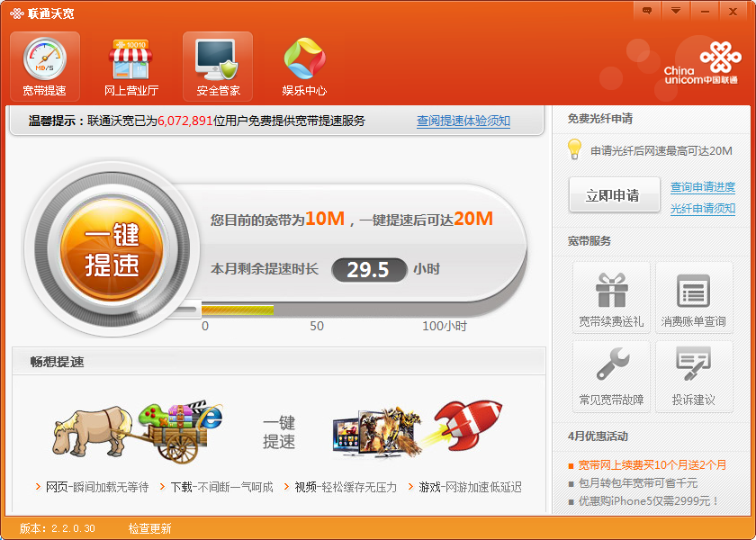Viewport: 756px width, 540px height.
Task: Open the 光纤申请须知 link
Action: pos(703,208)
